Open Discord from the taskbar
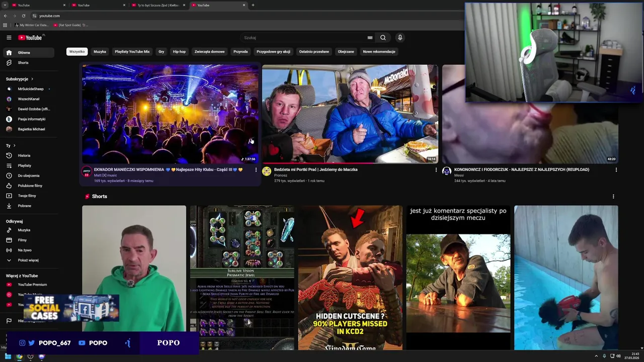Image resolution: width=644 pixels, height=362 pixels. tap(42, 356)
